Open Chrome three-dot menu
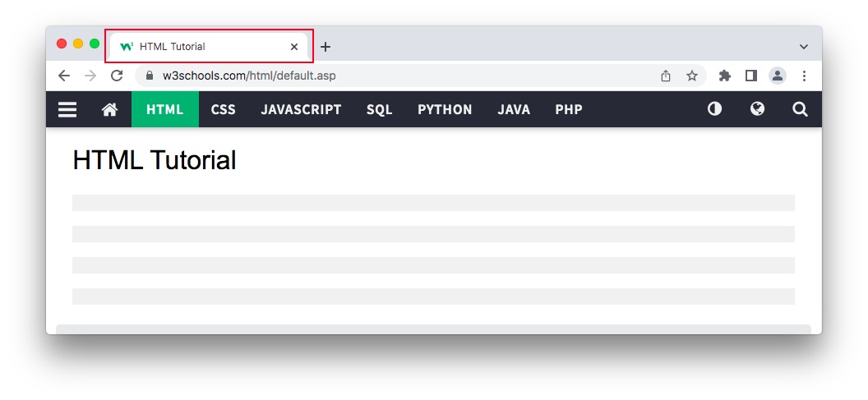Image resolution: width=868 pixels, height=400 pixels. (x=804, y=76)
